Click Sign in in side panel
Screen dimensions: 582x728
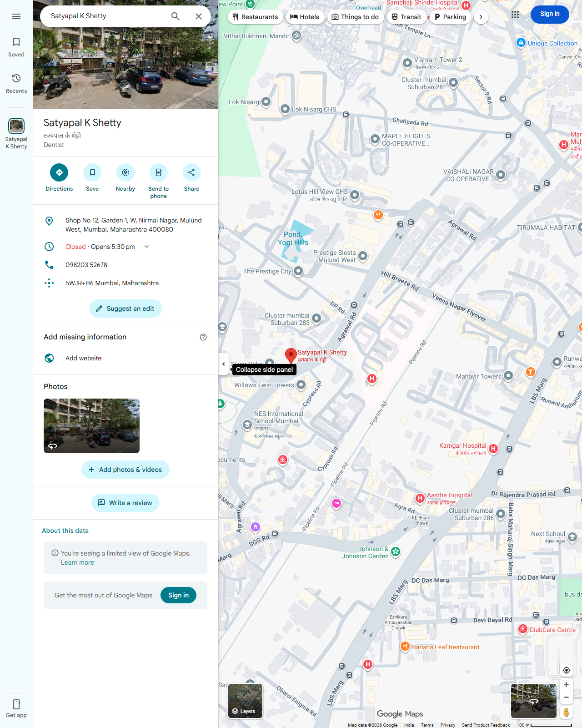(178, 595)
